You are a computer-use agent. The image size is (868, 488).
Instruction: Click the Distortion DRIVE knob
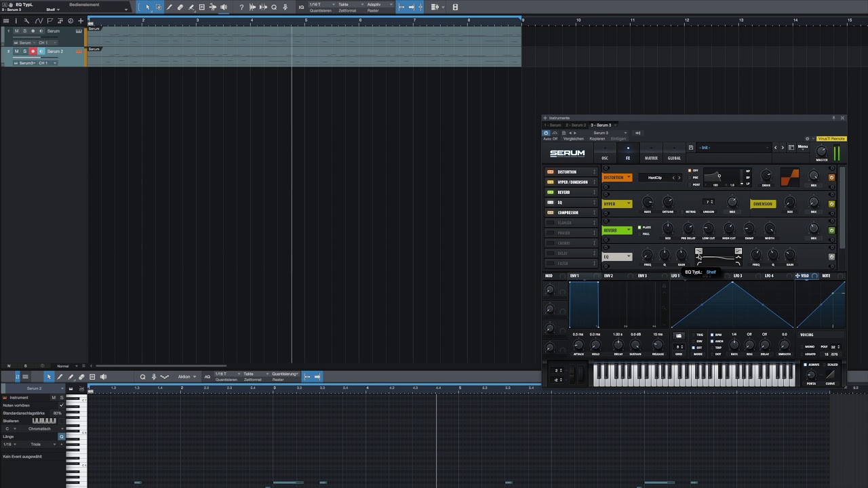[x=766, y=176]
